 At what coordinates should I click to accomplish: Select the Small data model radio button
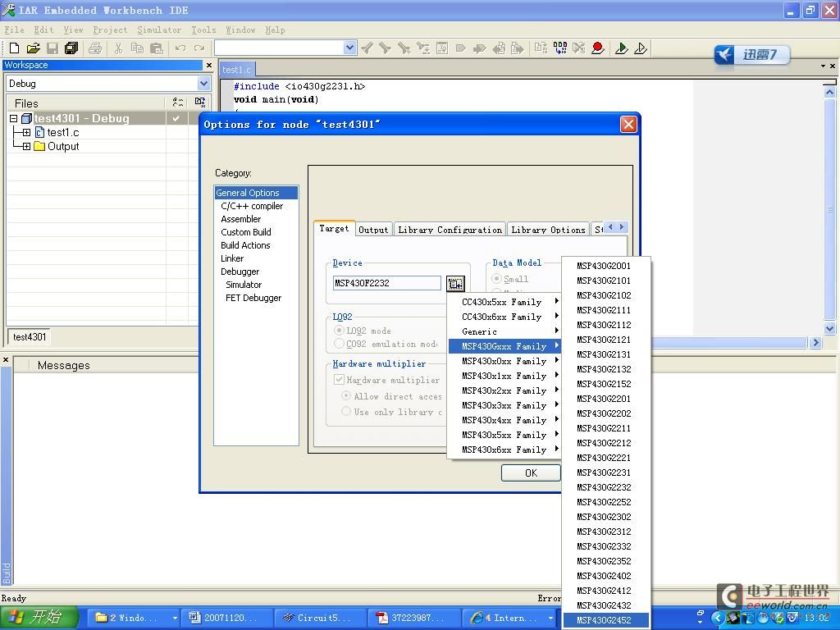(496, 279)
